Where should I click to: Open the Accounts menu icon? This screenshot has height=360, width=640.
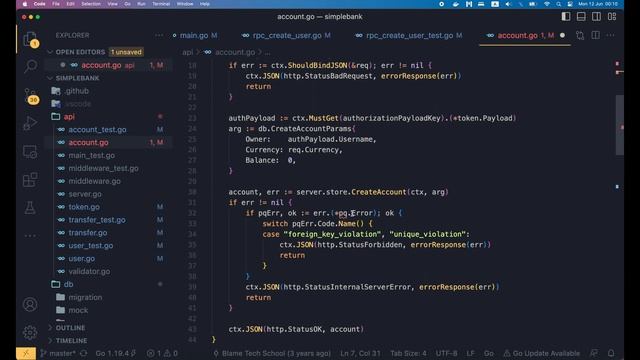point(30,304)
